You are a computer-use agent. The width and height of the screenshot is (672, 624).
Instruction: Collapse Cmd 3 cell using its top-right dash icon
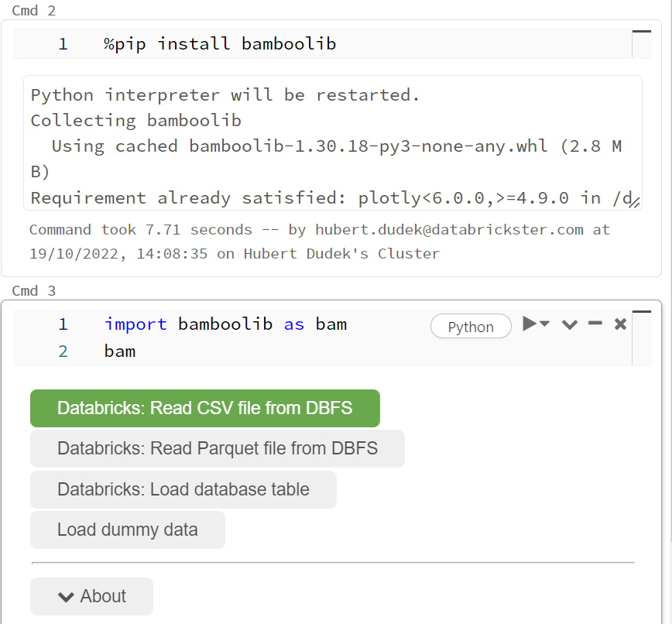coord(641,311)
